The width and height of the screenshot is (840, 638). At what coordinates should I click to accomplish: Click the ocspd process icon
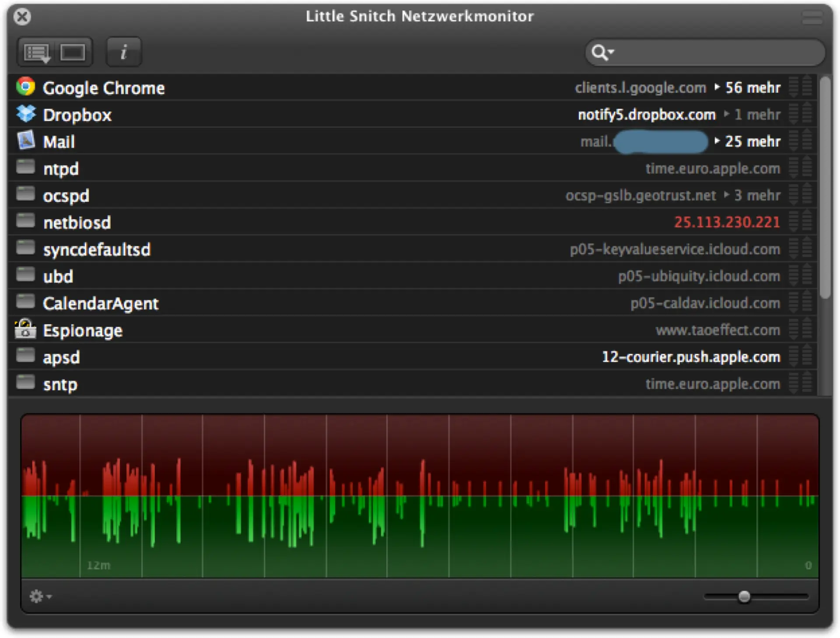25,194
